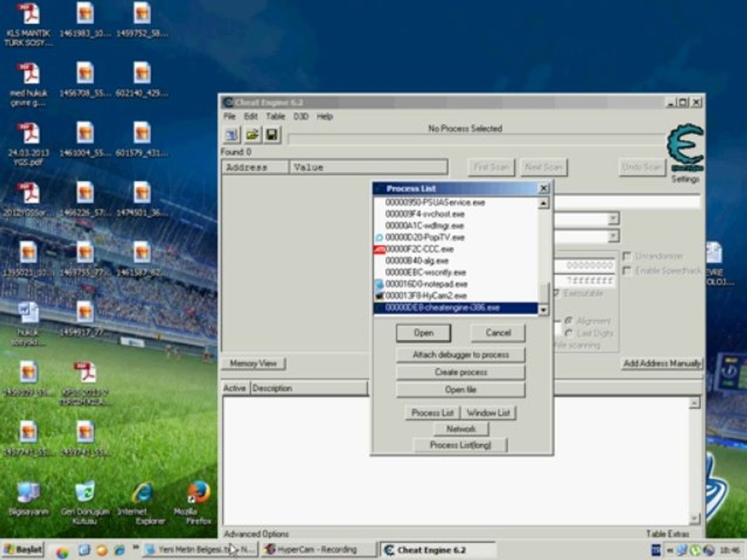The height and width of the screenshot is (560, 747).
Task: Click the Open button in Process List dialog
Action: coord(423,333)
